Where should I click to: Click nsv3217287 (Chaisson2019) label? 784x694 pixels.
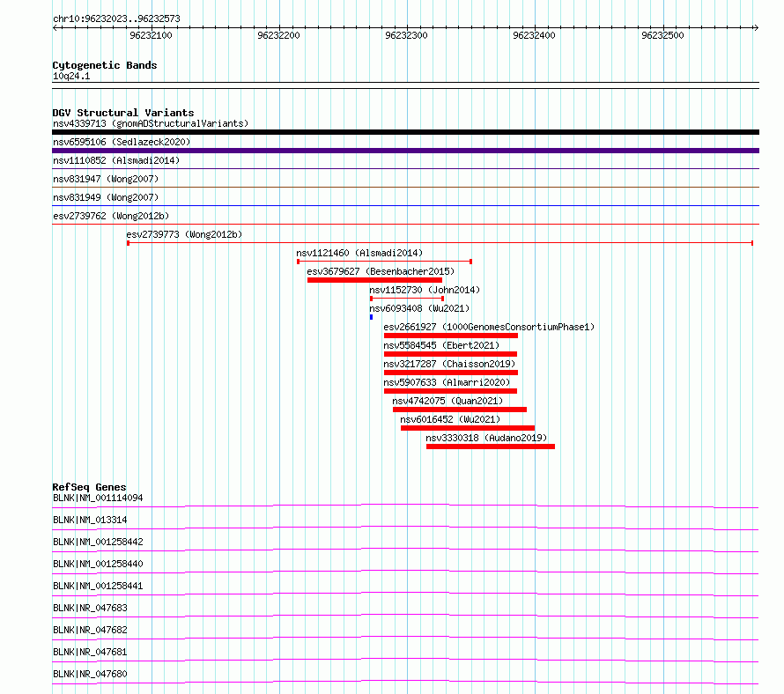(x=449, y=364)
